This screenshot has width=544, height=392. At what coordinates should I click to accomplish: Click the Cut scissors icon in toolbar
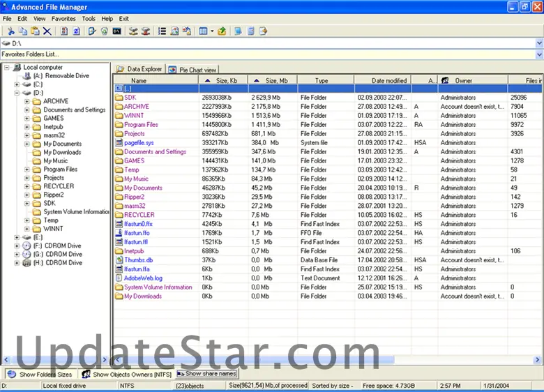coord(11,31)
